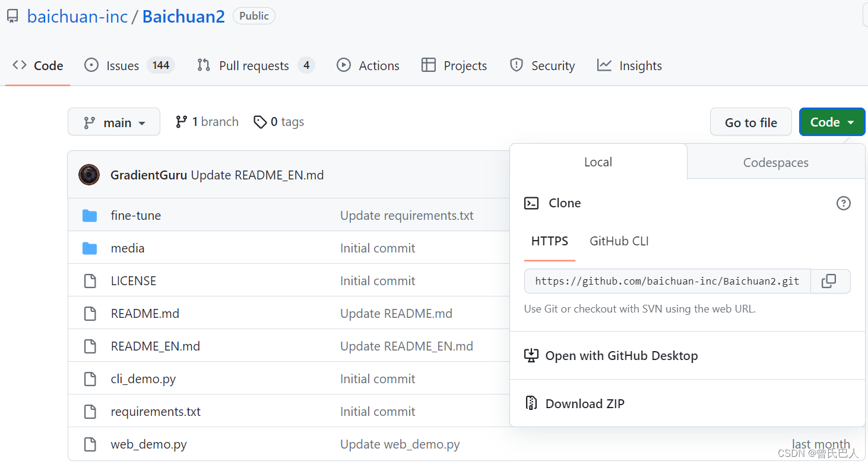Open the requirements.txt file
868x464 pixels.
click(x=156, y=411)
